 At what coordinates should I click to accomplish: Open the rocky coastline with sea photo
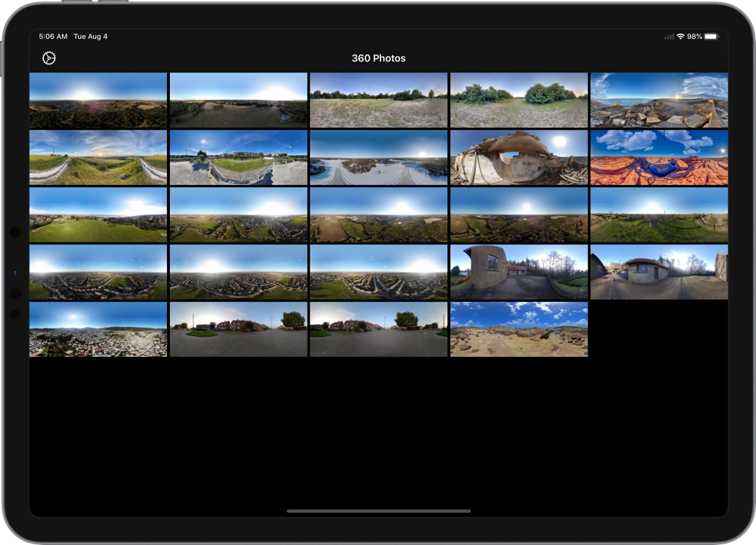tap(659, 100)
